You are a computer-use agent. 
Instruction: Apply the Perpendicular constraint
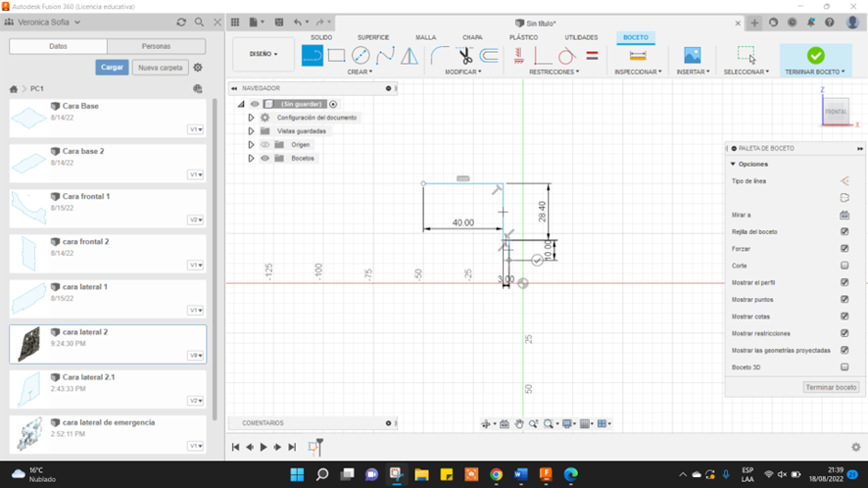pyautogui.click(x=542, y=56)
